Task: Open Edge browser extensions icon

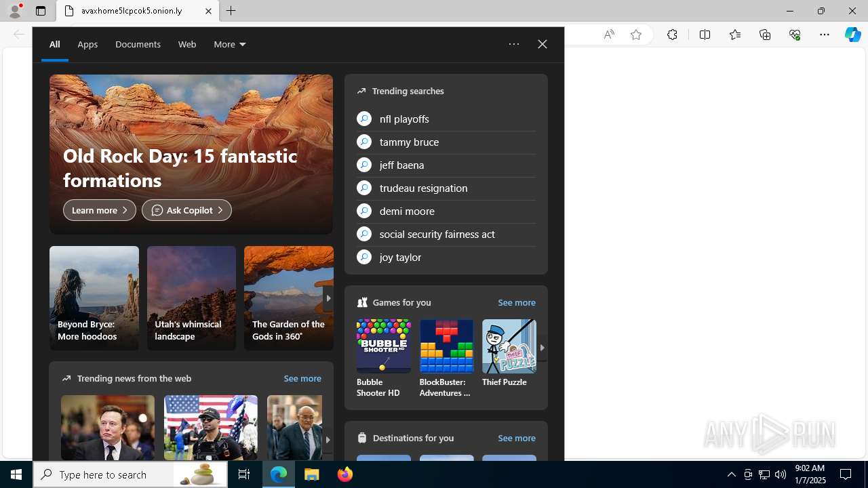Action: pyautogui.click(x=672, y=35)
